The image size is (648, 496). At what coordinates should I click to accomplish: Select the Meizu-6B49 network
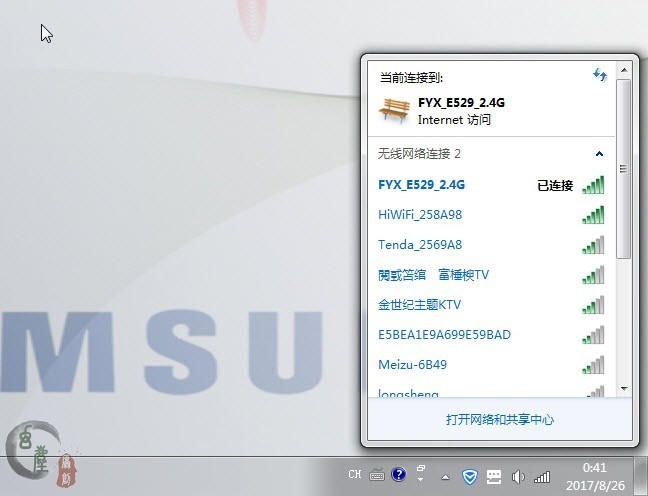coord(491,365)
